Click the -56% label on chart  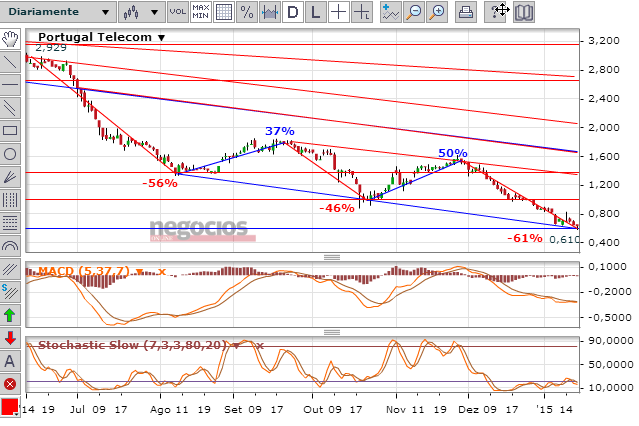(x=160, y=183)
